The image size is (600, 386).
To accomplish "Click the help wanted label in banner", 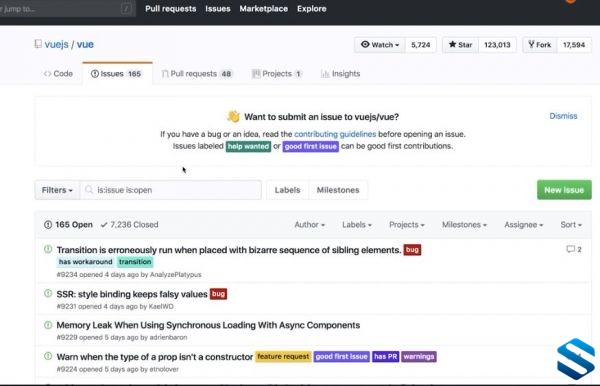I will tap(248, 147).
